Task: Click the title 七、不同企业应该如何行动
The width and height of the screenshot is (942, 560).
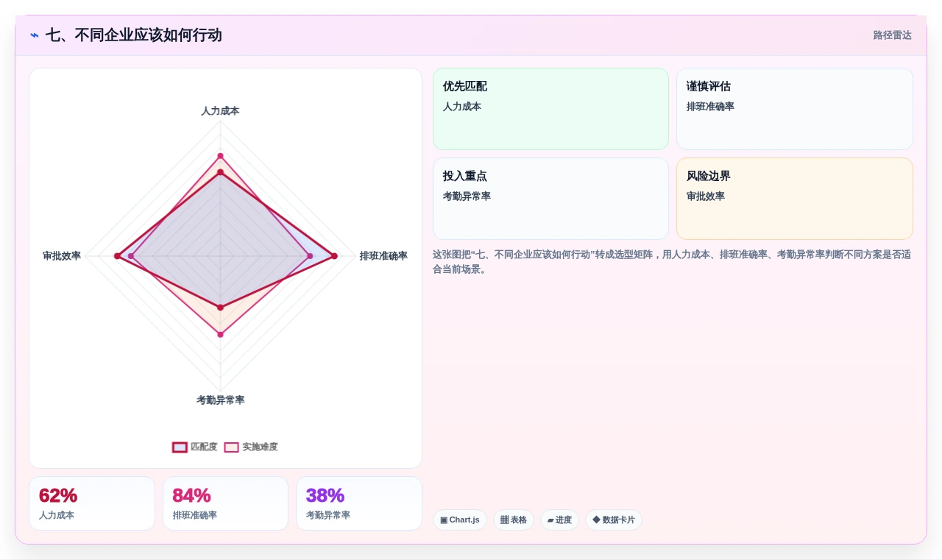Action: (x=133, y=35)
